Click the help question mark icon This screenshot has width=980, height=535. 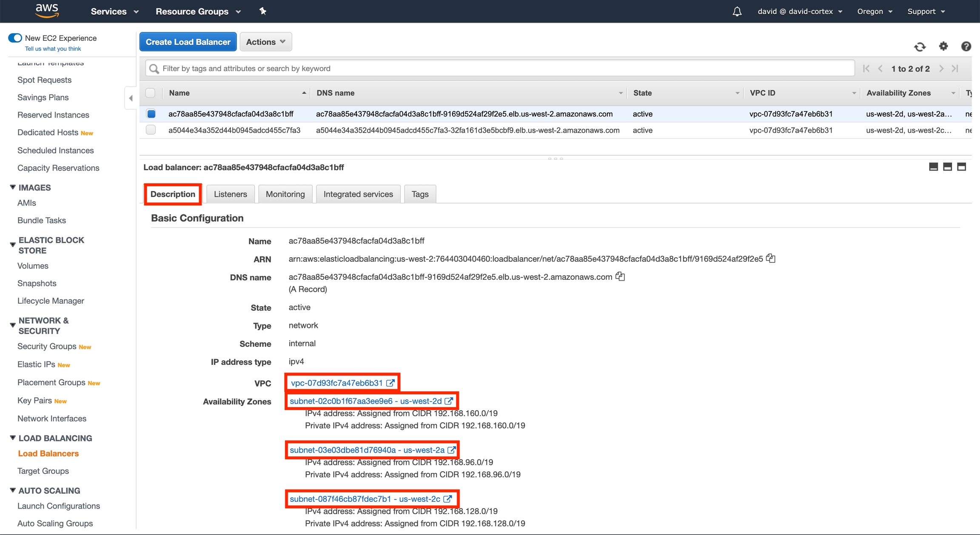pyautogui.click(x=966, y=46)
